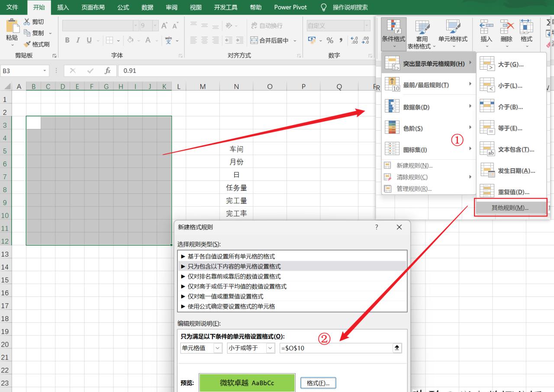Click the accounting number format icon

[312, 40]
